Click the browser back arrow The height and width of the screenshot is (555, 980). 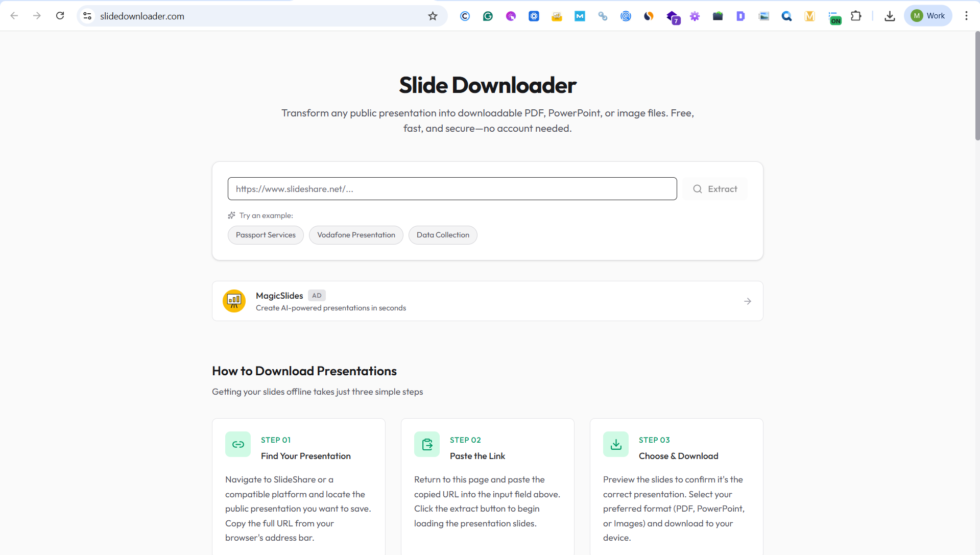[x=14, y=16]
